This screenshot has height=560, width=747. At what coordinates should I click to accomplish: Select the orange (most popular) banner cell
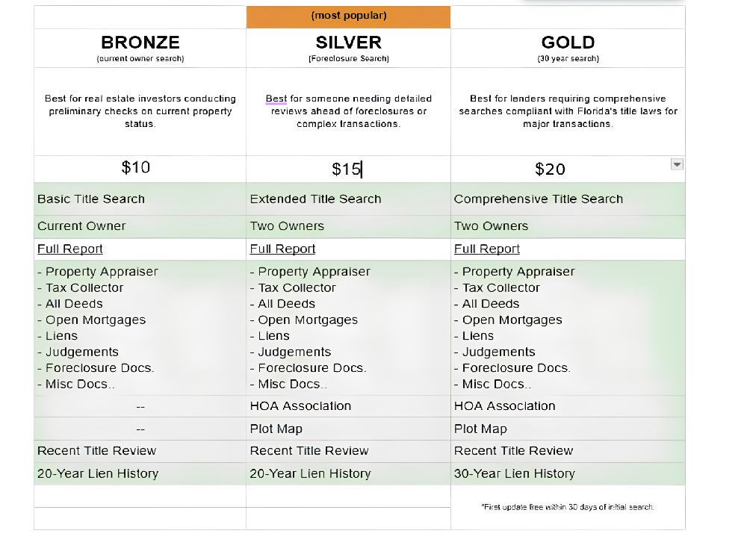[x=348, y=16]
